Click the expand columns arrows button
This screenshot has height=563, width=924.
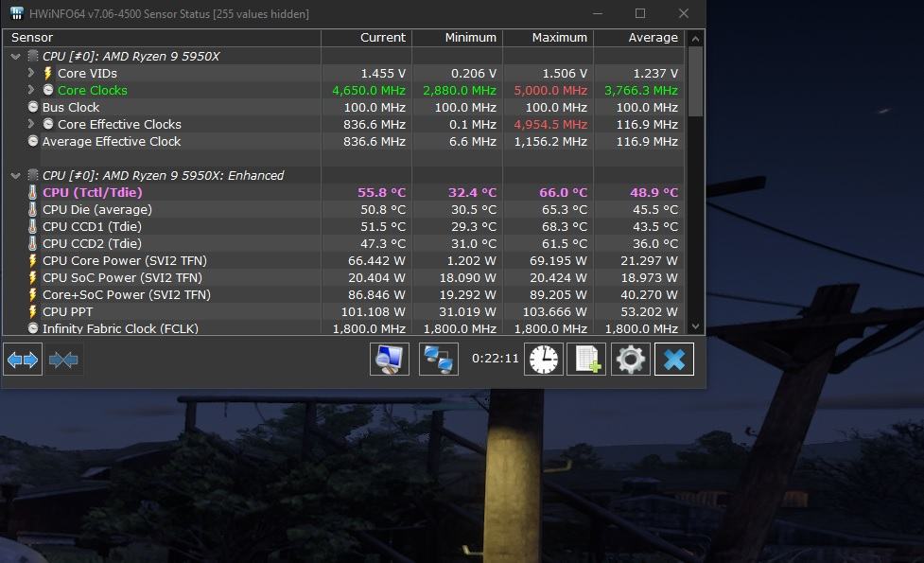23,359
